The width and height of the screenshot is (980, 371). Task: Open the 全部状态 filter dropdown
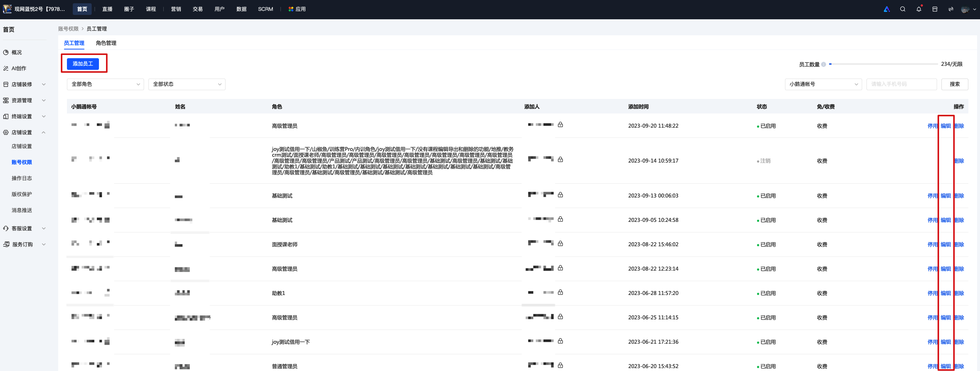(187, 84)
